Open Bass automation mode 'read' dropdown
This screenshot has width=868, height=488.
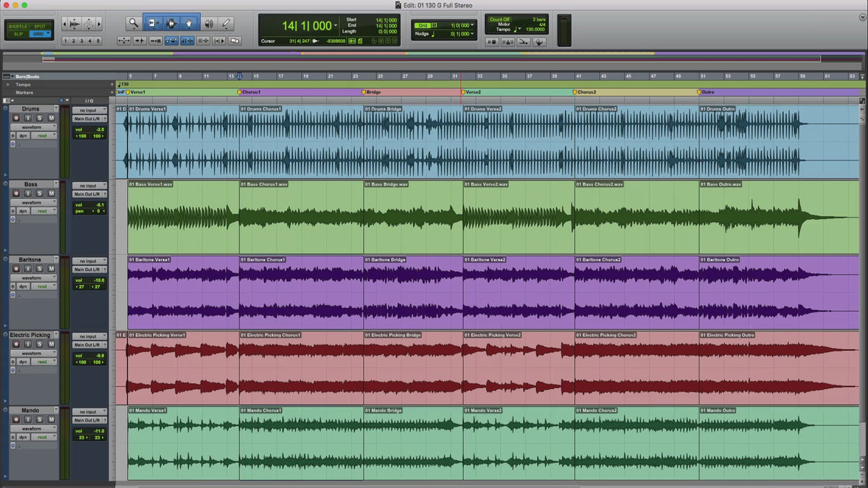[45, 211]
